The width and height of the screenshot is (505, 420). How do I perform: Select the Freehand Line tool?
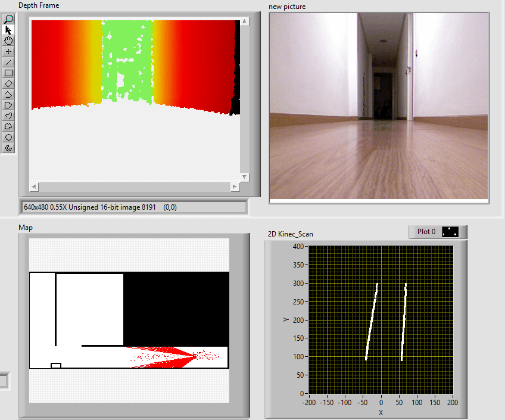pyautogui.click(x=8, y=116)
